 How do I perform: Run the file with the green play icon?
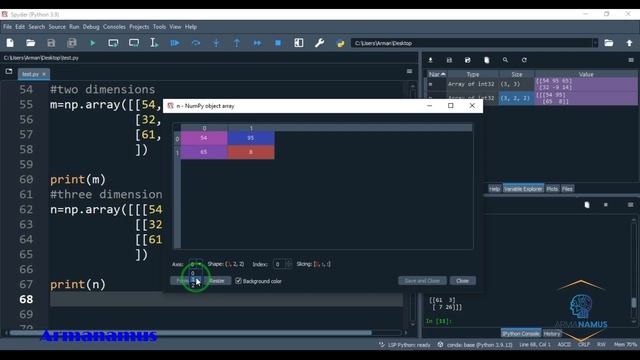(93, 43)
